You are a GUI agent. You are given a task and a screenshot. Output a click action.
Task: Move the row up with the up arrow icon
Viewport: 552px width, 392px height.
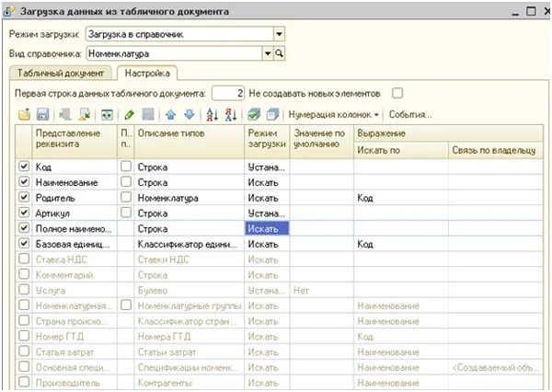171,114
